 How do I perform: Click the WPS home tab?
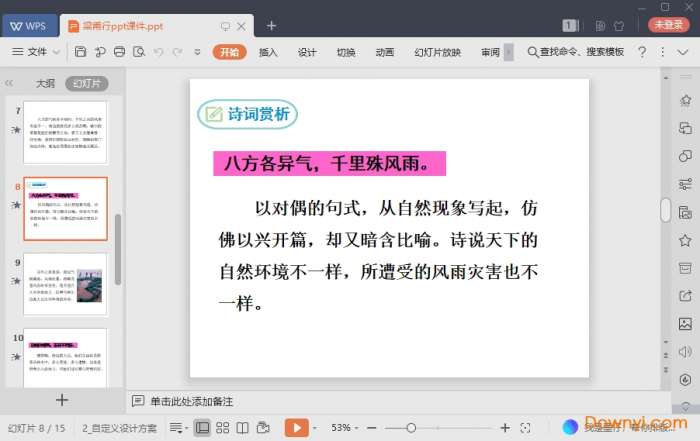pyautogui.click(x=29, y=26)
